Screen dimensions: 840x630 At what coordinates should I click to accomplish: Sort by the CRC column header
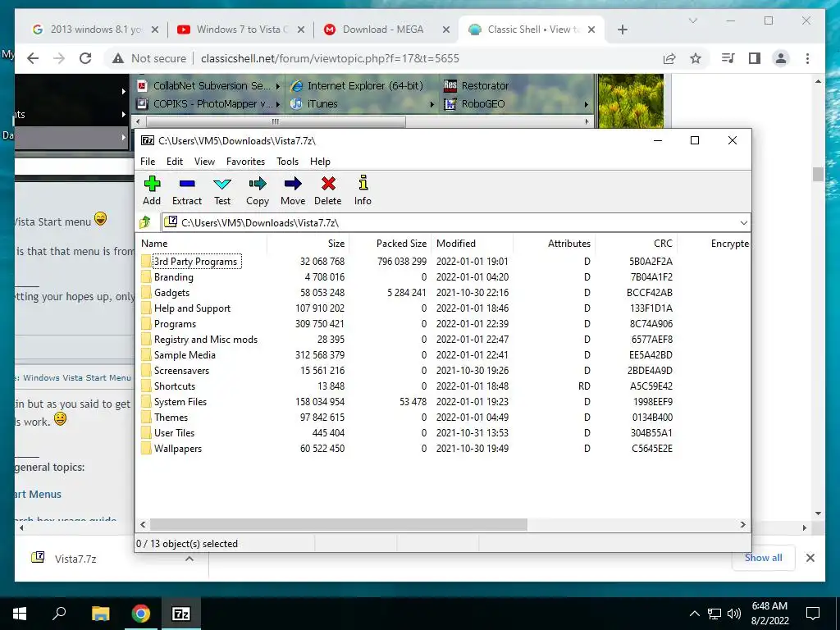pos(637,243)
